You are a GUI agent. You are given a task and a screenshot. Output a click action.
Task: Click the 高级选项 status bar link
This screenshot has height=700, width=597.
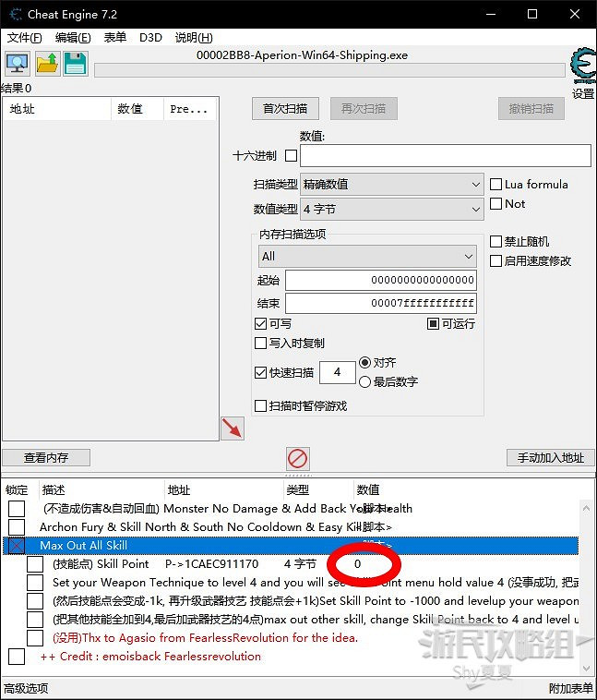click(x=26, y=688)
